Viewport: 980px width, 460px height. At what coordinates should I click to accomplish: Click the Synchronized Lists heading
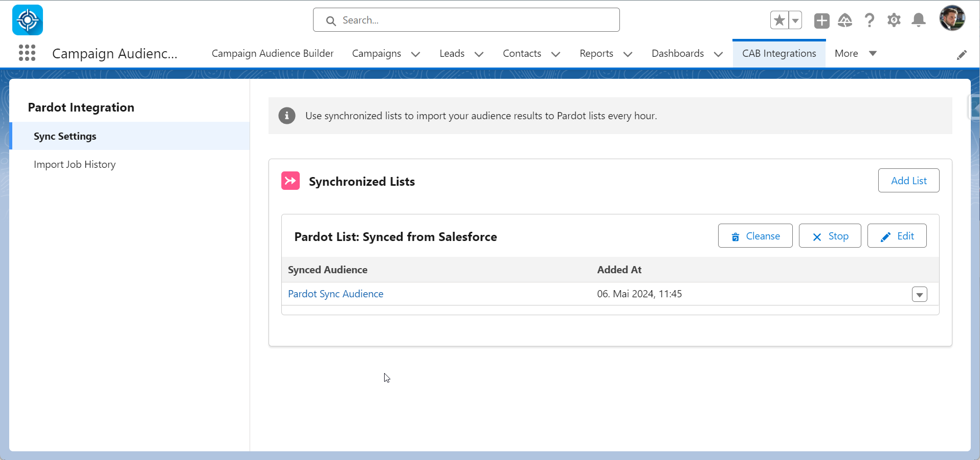click(362, 182)
